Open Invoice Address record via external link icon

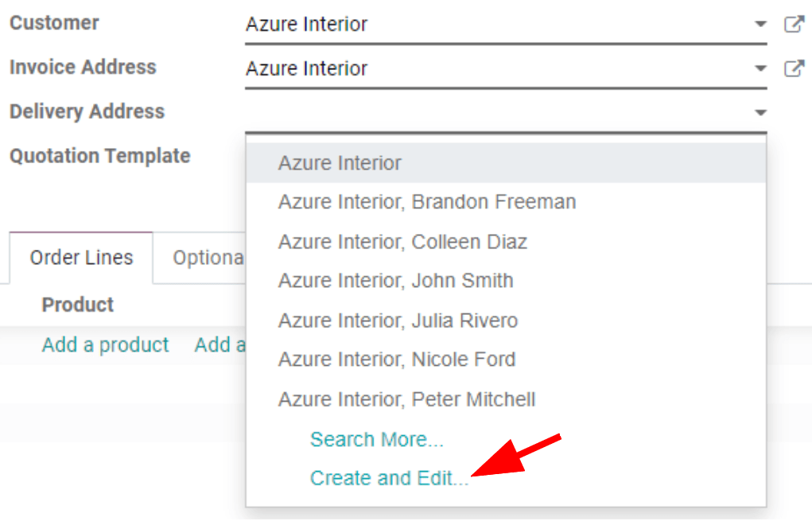794,68
